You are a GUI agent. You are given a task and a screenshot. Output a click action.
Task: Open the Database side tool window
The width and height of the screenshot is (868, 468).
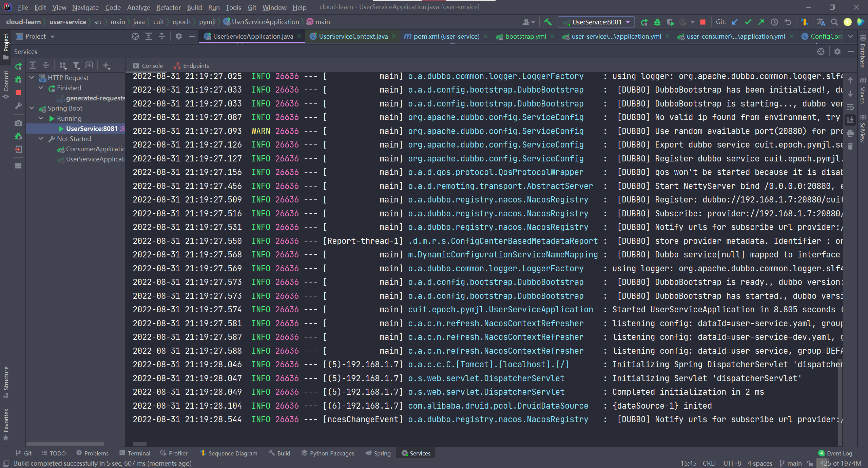[x=863, y=52]
